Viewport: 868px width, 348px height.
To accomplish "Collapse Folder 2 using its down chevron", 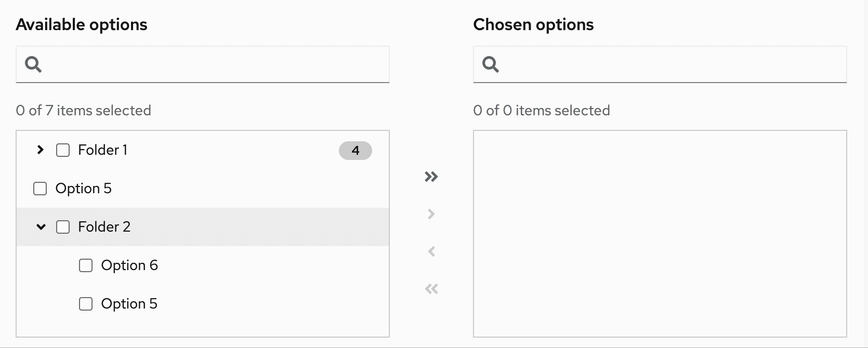I will tap(41, 227).
